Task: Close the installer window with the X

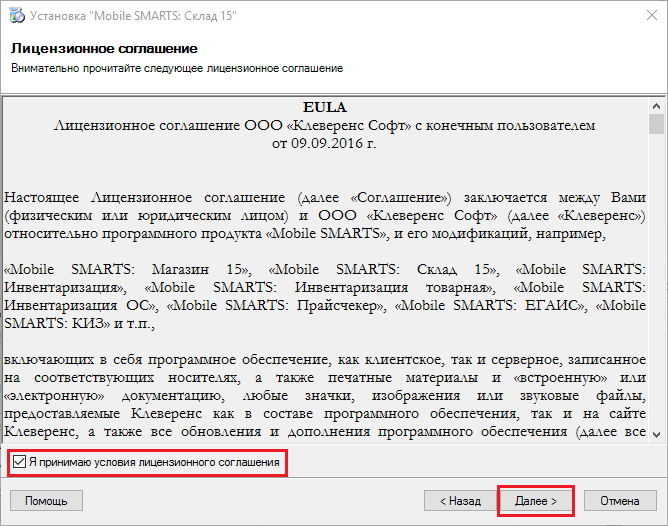Action: tap(651, 15)
